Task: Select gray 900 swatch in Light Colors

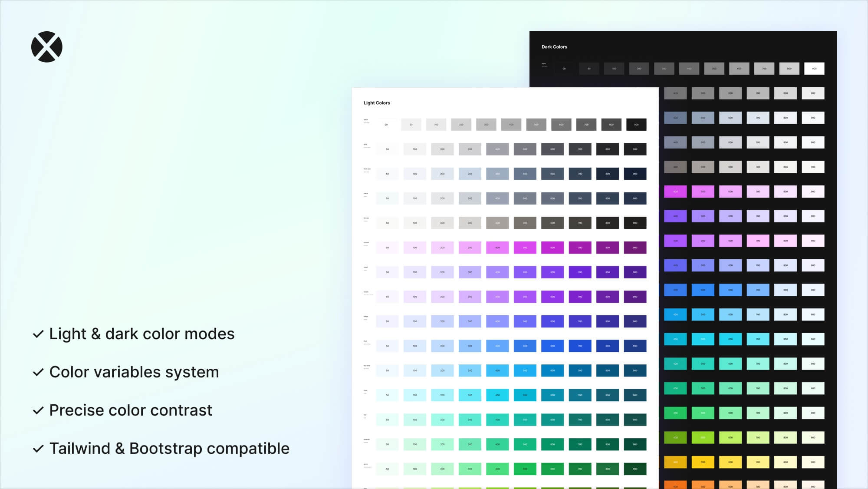Action: click(635, 149)
